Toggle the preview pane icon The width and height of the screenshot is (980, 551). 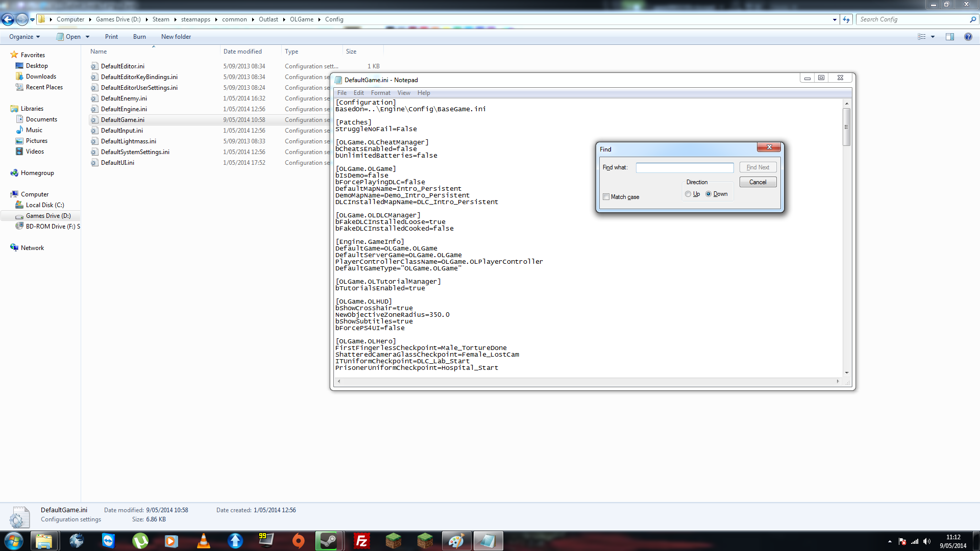click(949, 37)
